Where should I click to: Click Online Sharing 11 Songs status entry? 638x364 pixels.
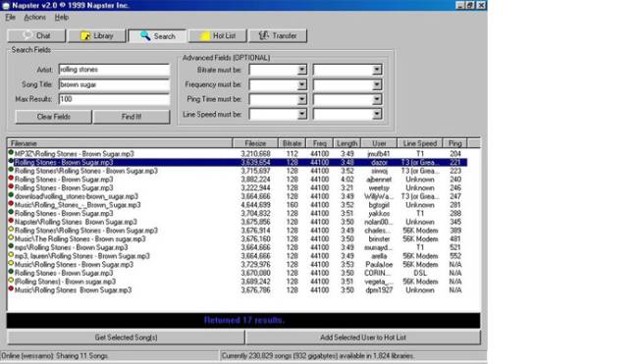click(55, 356)
